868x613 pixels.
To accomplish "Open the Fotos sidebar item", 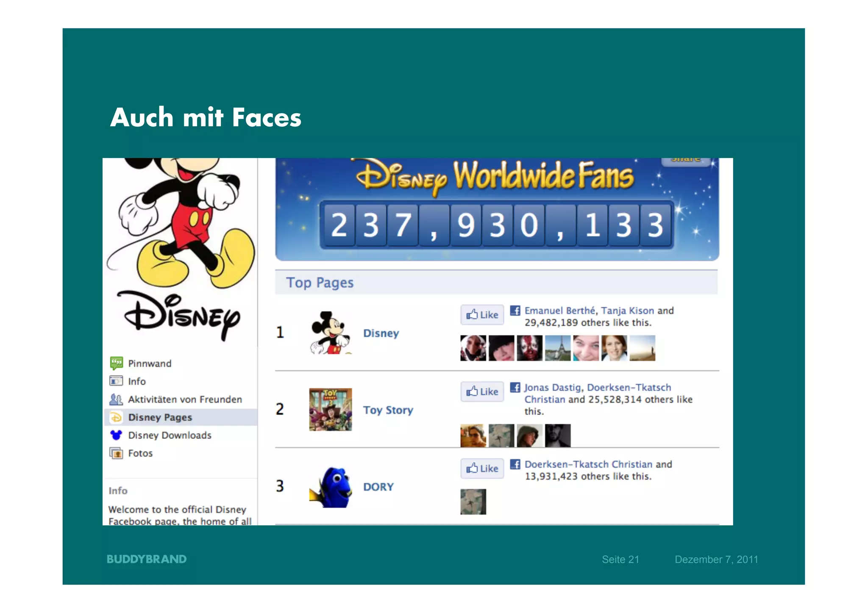I will pos(140,453).
